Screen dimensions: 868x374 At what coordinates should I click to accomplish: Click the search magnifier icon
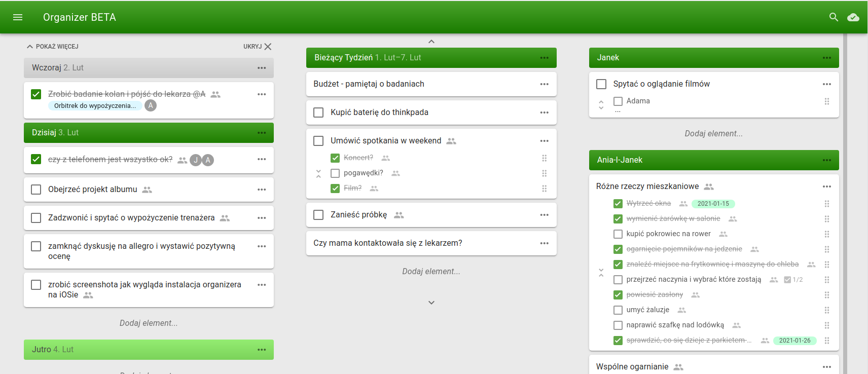(834, 17)
